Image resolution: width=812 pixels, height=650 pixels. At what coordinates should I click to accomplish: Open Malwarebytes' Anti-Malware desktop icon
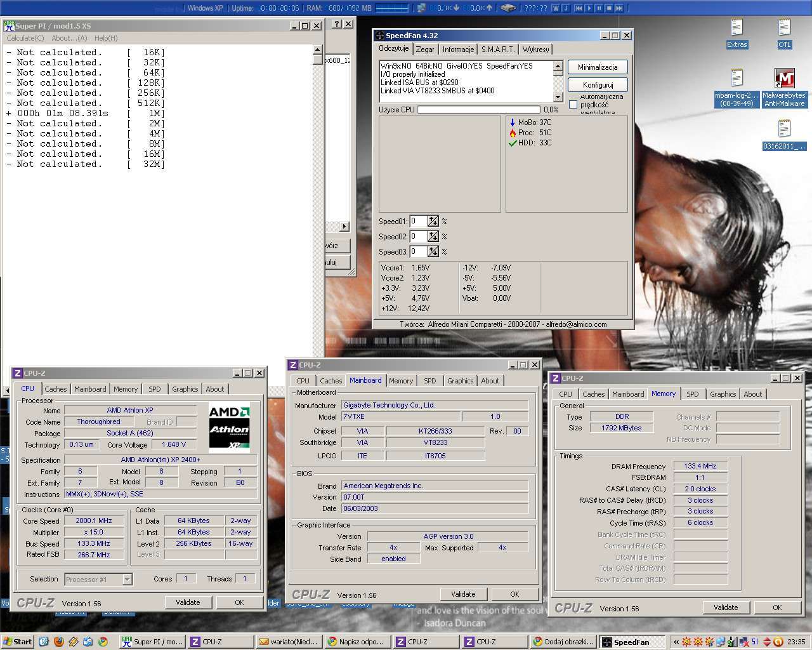click(784, 88)
